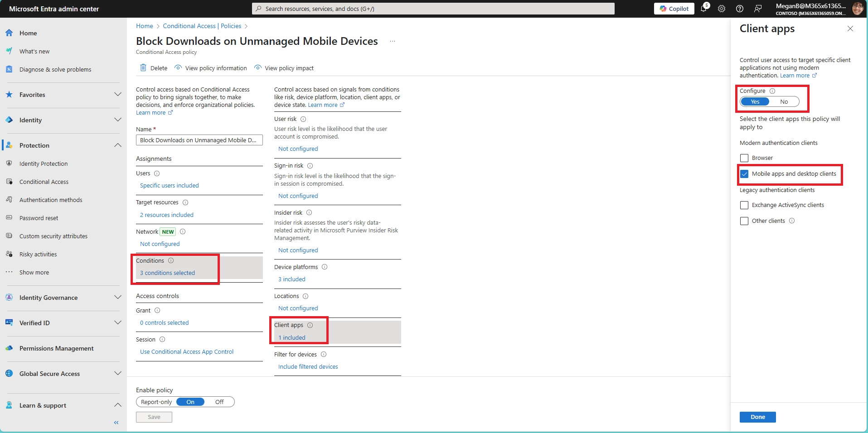
Task: Expand the Identity Governance section
Action: pyautogui.click(x=63, y=298)
